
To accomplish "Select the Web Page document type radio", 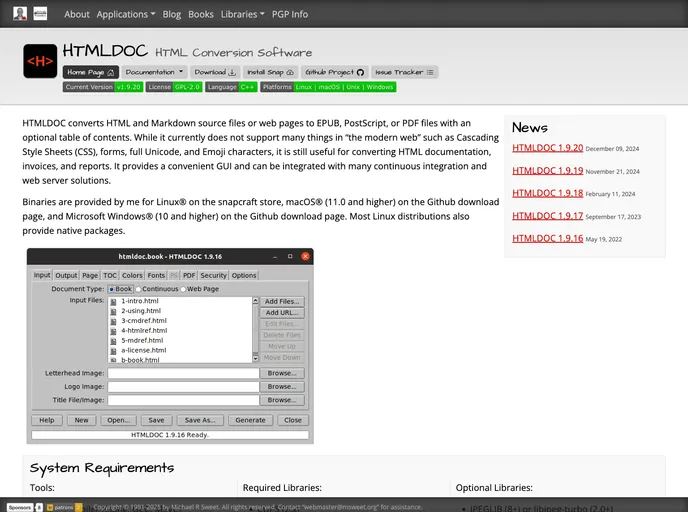I will [200, 289].
